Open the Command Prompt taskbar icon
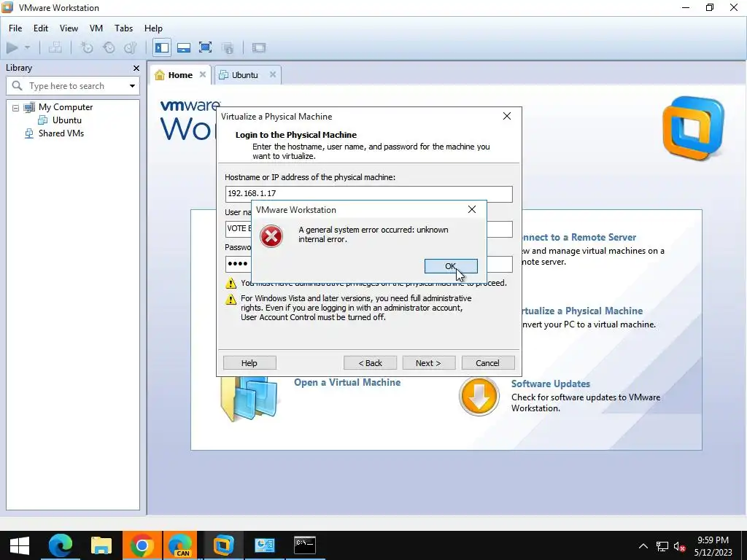The height and width of the screenshot is (560, 747). (x=305, y=545)
